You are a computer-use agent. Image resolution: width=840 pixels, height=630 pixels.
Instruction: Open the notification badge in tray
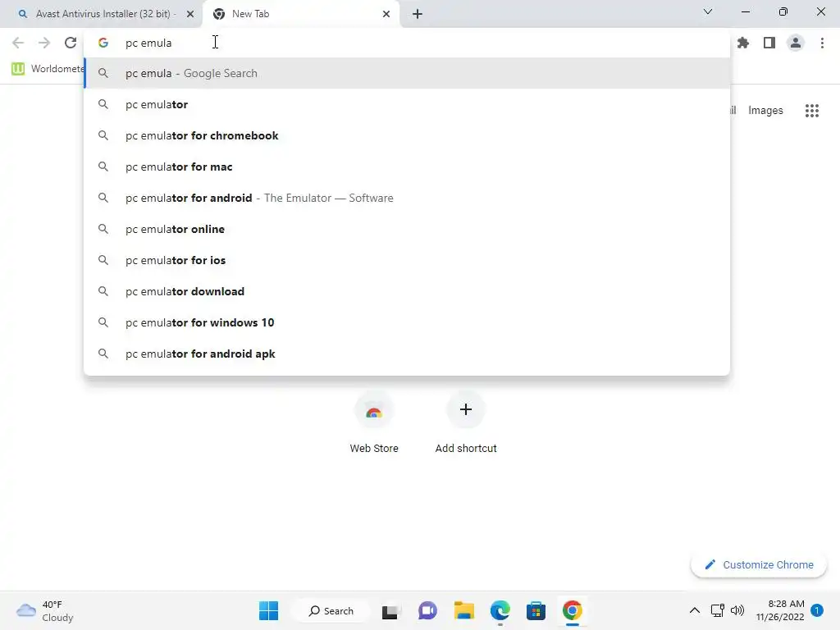[816, 610]
